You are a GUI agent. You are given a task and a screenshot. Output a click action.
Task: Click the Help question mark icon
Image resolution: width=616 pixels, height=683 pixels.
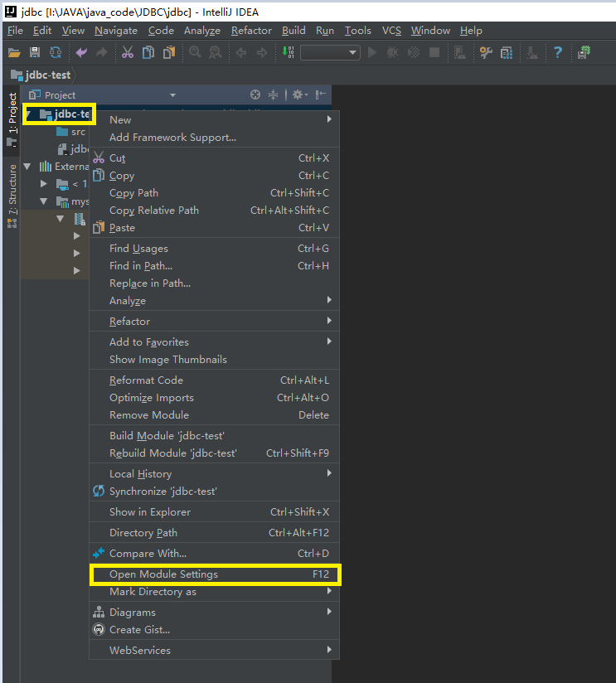558,53
